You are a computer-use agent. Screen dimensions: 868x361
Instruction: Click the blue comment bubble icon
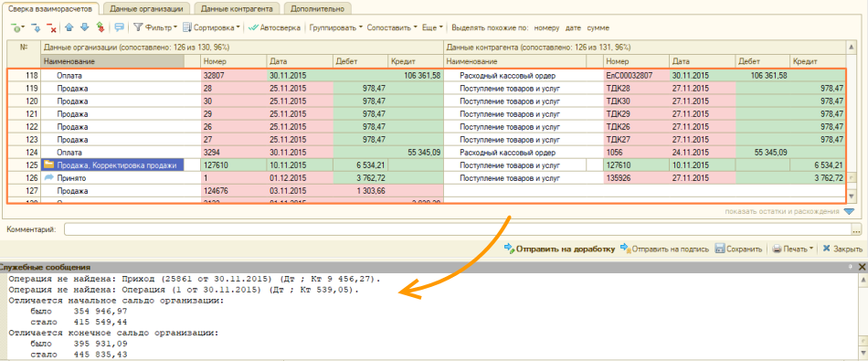pos(119,27)
